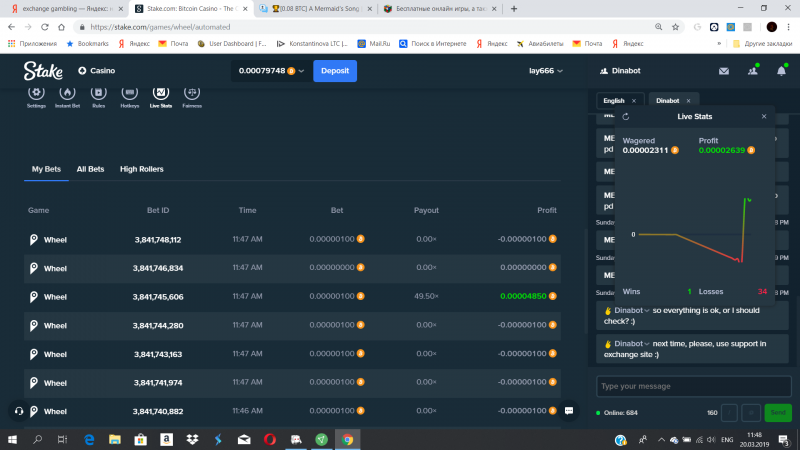
Task: Open the Casino section link
Action: coord(96,71)
